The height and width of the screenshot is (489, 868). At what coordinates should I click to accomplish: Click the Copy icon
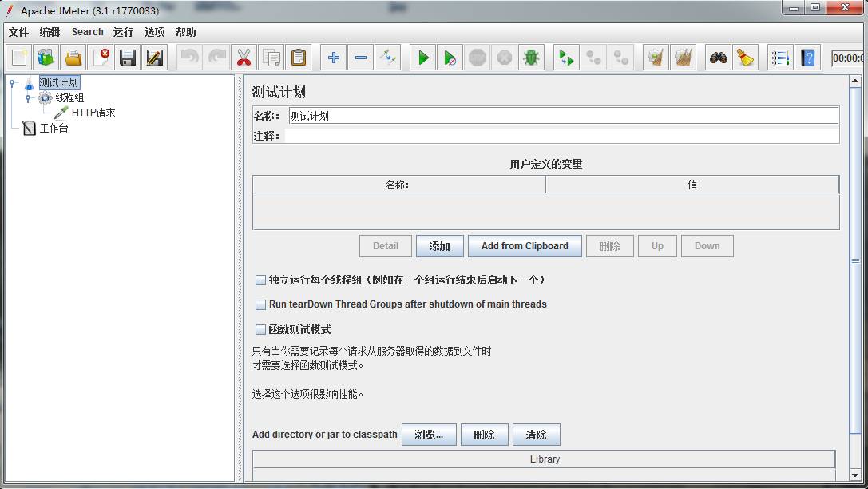click(271, 58)
